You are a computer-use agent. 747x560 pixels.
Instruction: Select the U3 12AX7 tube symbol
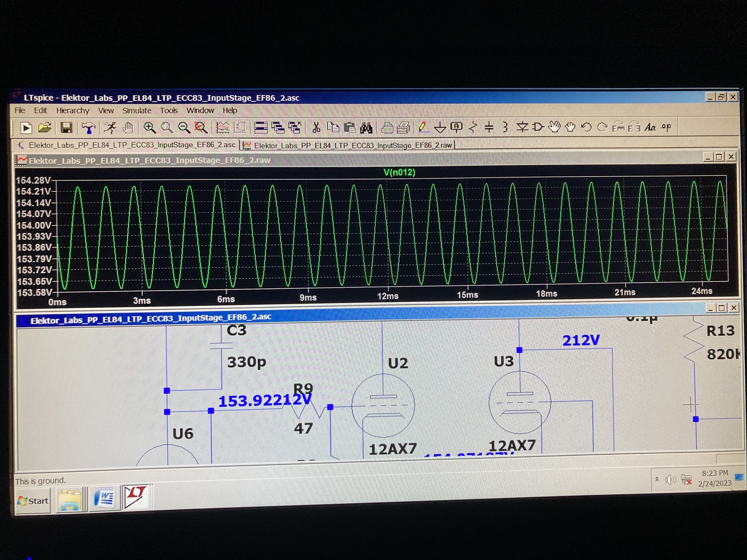point(520,402)
